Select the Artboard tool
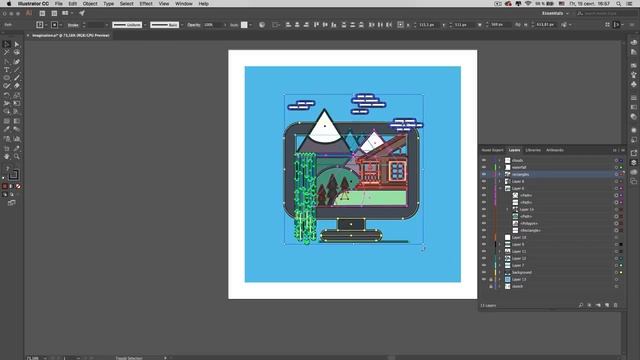The width and height of the screenshot is (640, 360). [x=7, y=149]
